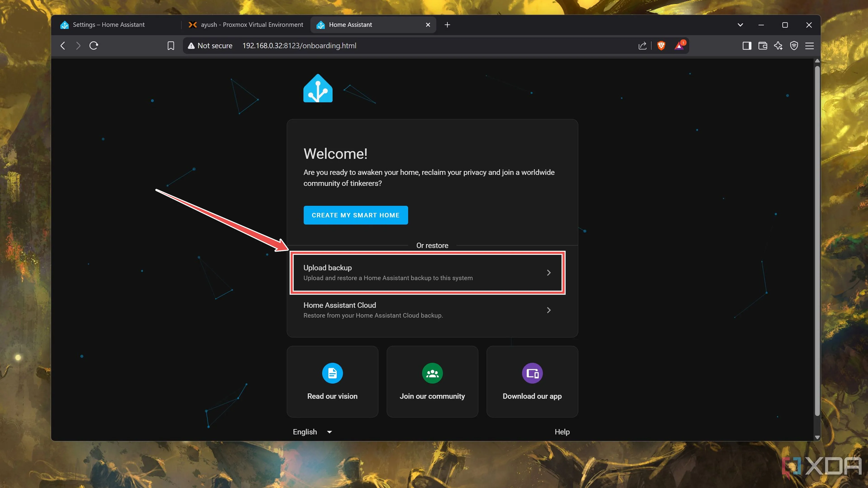This screenshot has width=868, height=488.
Task: Open the English language dropdown
Action: coord(312,432)
